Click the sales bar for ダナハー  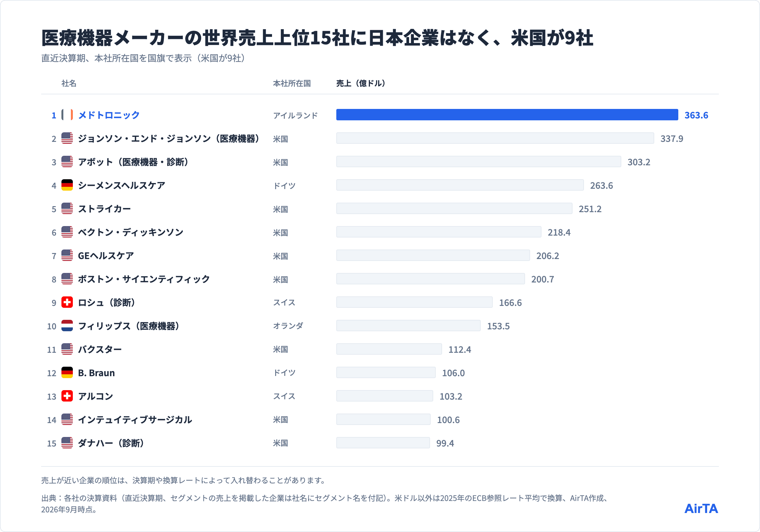(383, 443)
